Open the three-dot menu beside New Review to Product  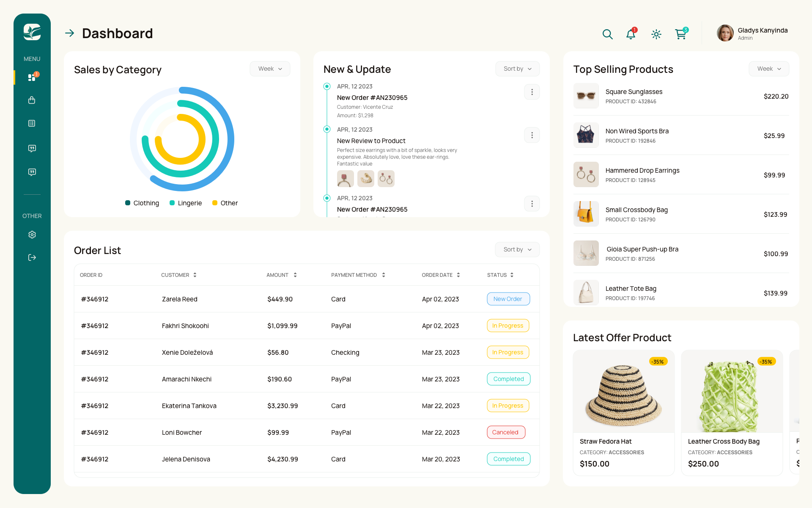tap(532, 135)
